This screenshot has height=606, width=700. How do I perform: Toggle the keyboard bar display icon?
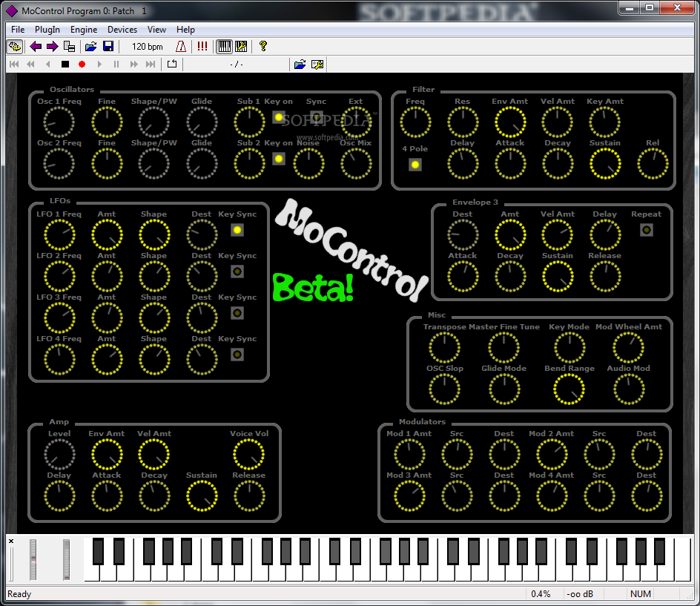(224, 47)
